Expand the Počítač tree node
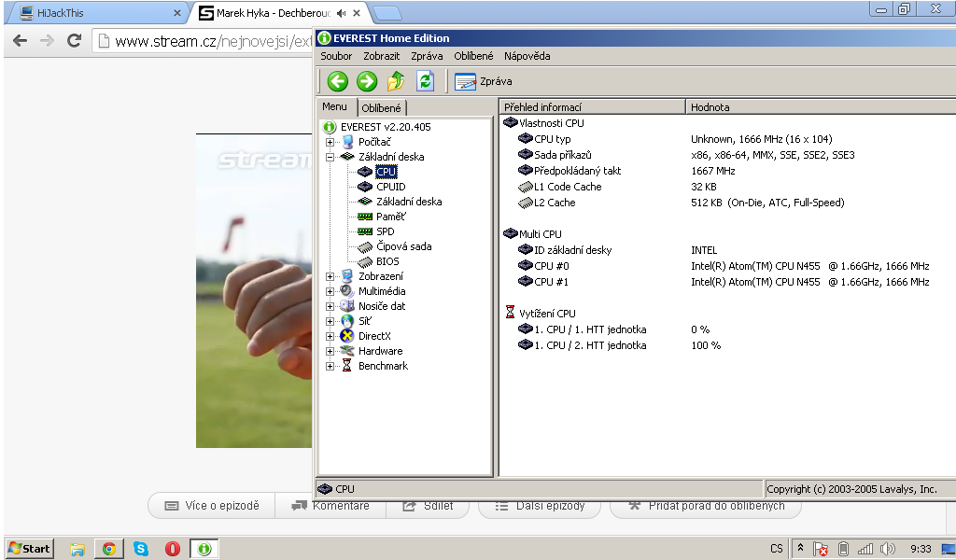 330,142
